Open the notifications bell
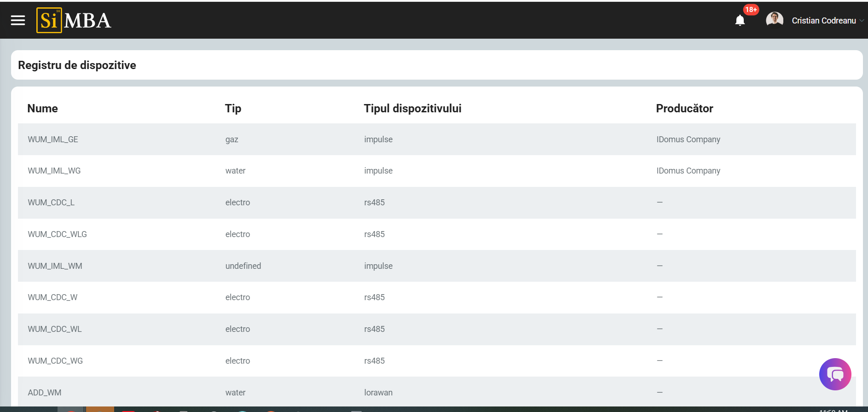Screen dimensions: 868x412 pyautogui.click(x=740, y=21)
